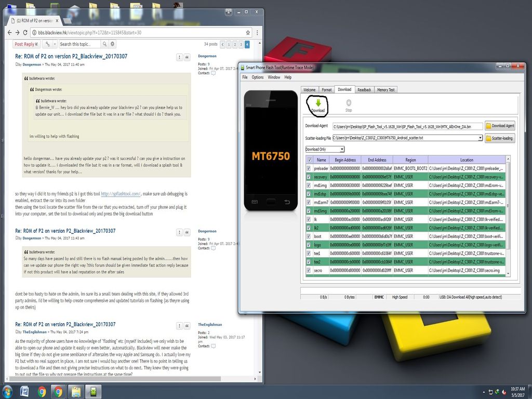Open Microsoft Word from the taskbar
Screen dimensions: 532x399
tap(24, 392)
